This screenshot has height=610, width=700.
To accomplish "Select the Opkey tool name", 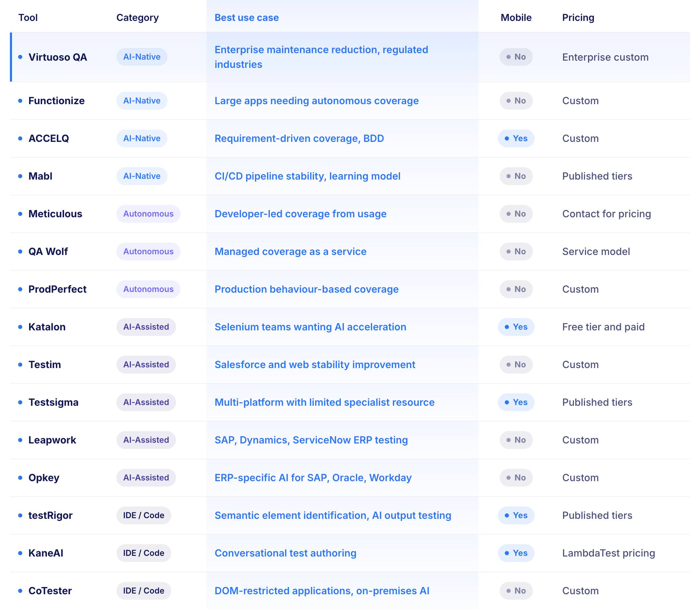I will [x=44, y=478].
